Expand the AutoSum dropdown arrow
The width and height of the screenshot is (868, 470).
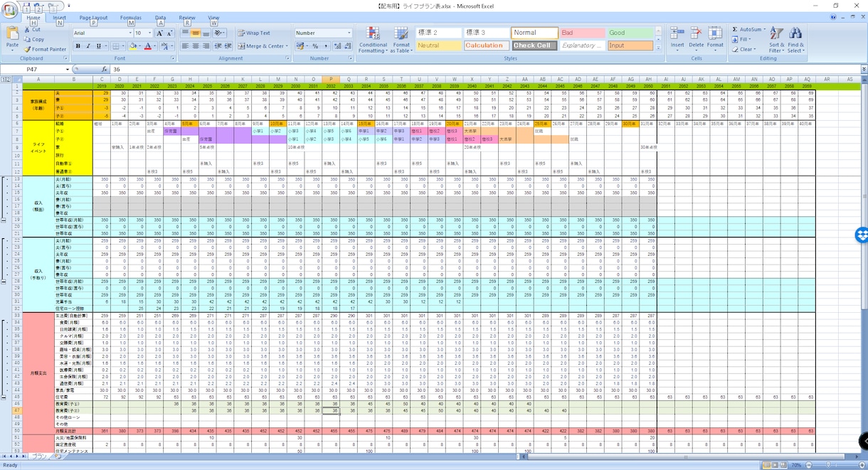tap(764, 30)
